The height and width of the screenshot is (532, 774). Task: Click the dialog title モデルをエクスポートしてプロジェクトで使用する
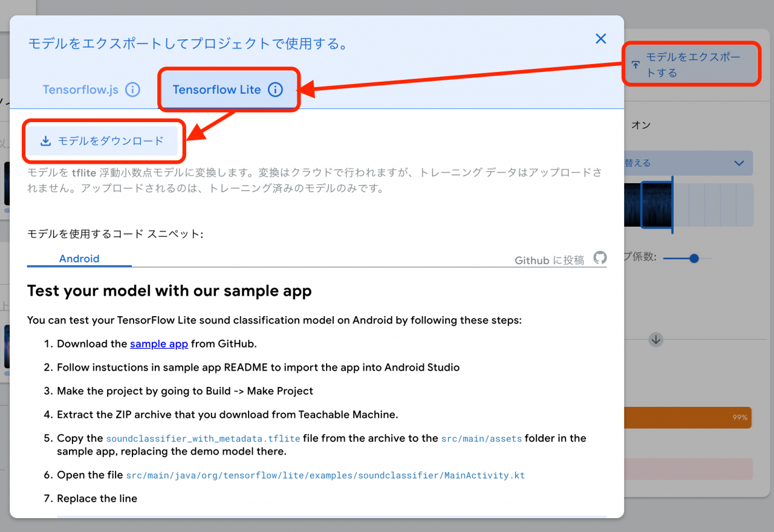(x=188, y=44)
